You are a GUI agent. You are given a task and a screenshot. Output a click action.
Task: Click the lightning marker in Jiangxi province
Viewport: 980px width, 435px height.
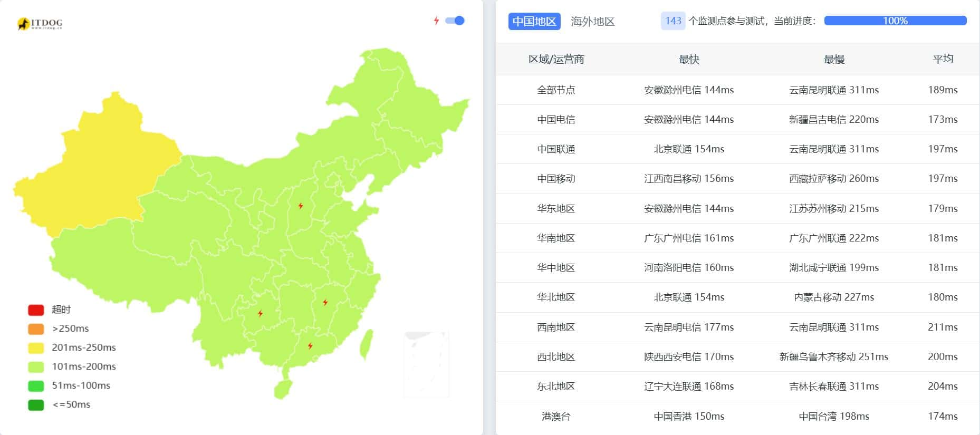[x=325, y=302]
